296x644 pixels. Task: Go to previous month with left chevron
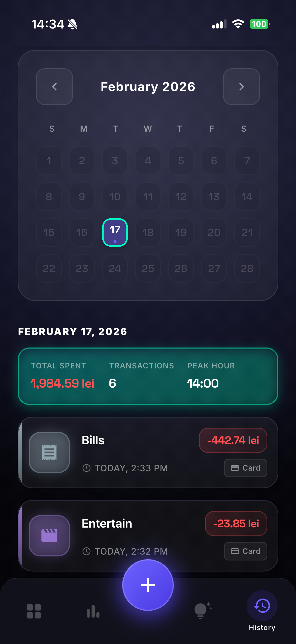point(54,87)
